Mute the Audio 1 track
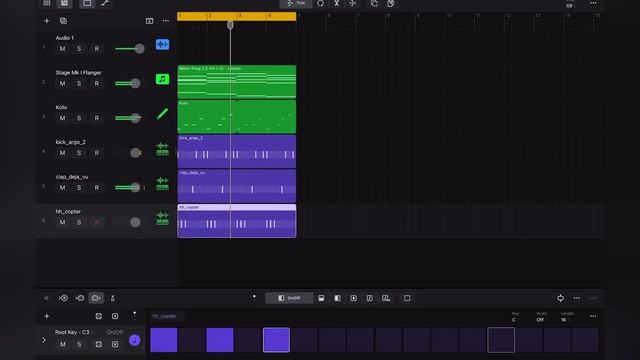This screenshot has height=360, width=640. tap(62, 49)
